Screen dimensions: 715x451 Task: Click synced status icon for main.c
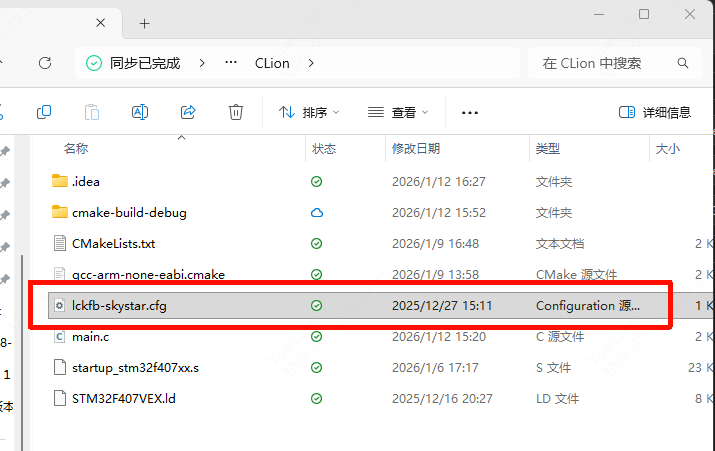pos(316,337)
